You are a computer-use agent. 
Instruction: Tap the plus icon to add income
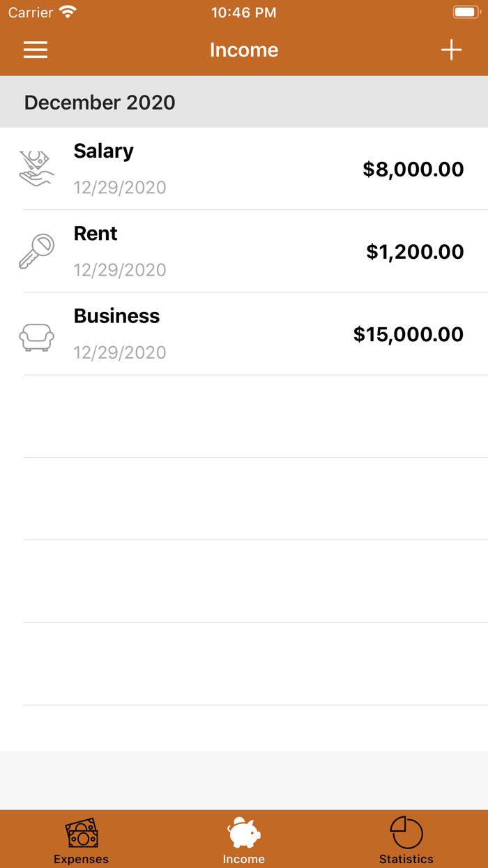pyautogui.click(x=452, y=50)
